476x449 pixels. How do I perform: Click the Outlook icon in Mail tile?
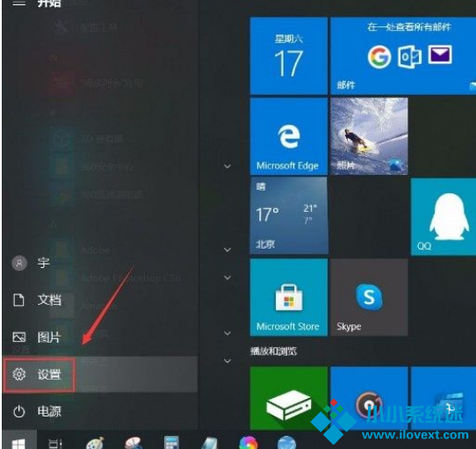[410, 57]
